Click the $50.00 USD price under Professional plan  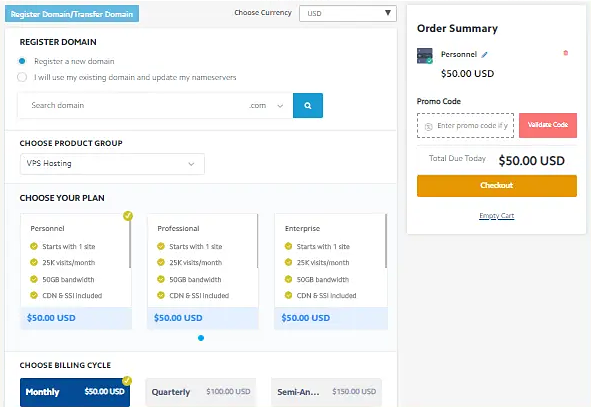click(x=178, y=318)
